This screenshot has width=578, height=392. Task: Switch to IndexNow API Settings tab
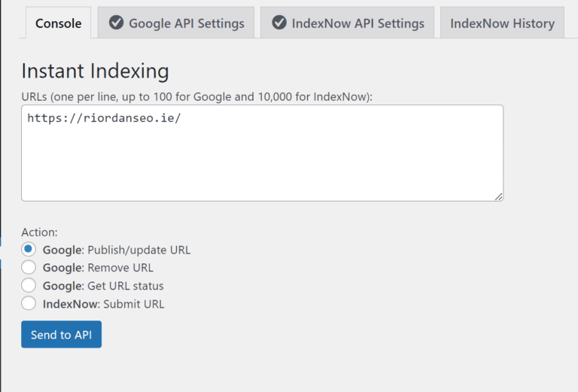click(x=347, y=23)
